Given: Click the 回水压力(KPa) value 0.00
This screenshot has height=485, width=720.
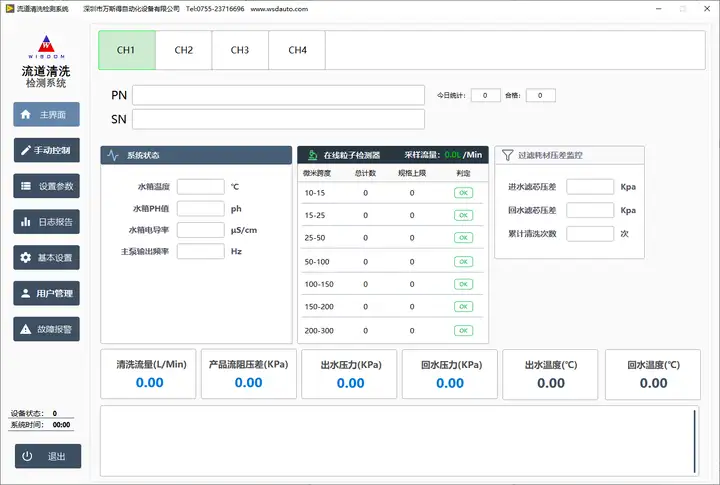Looking at the screenshot, I should 450,383.
